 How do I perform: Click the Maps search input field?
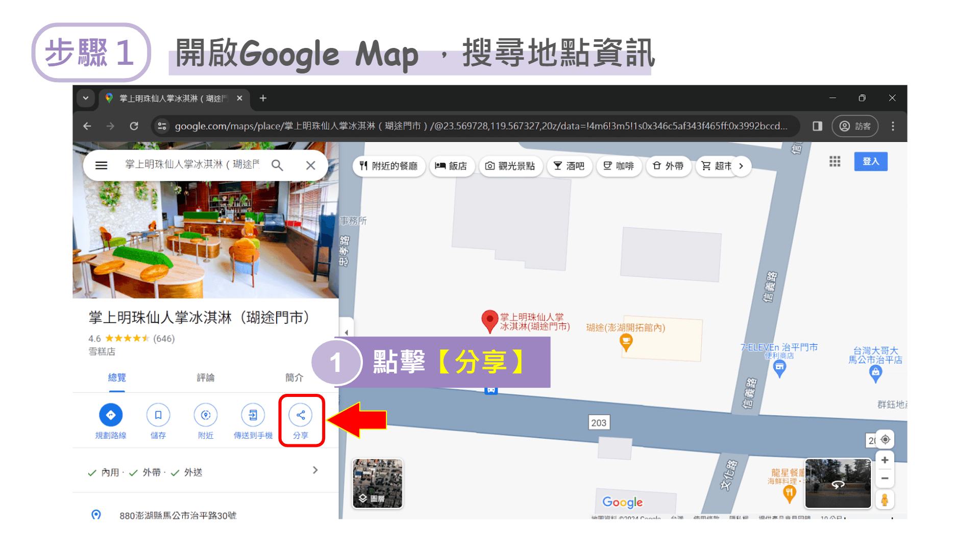pos(193,165)
